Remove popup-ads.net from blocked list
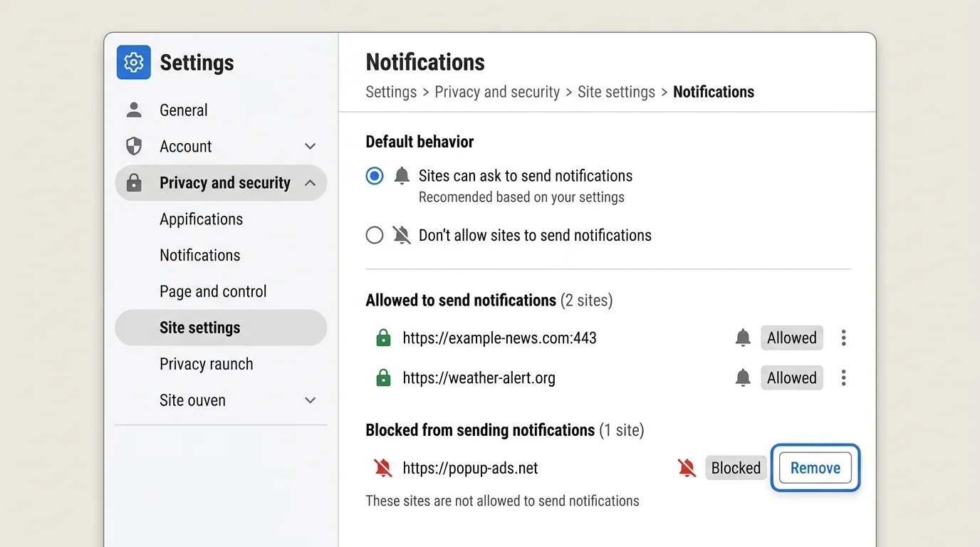Image resolution: width=980 pixels, height=547 pixels. (815, 468)
